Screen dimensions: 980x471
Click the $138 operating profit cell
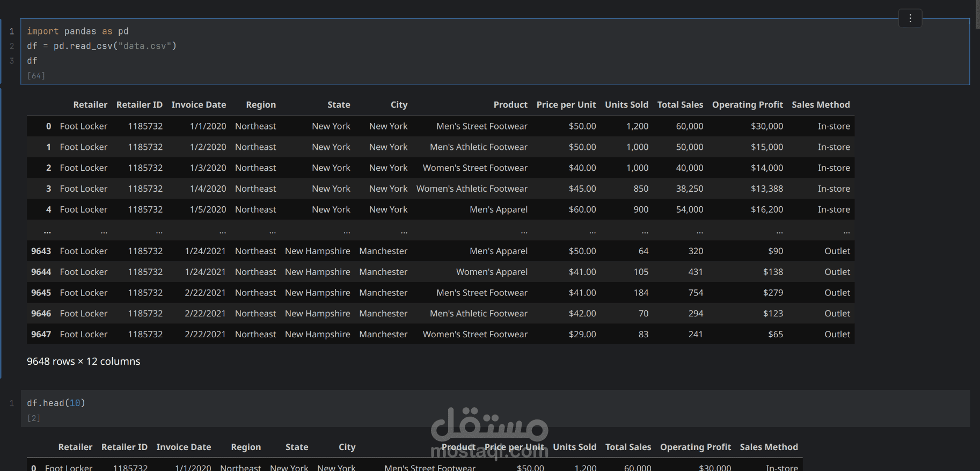tap(773, 272)
